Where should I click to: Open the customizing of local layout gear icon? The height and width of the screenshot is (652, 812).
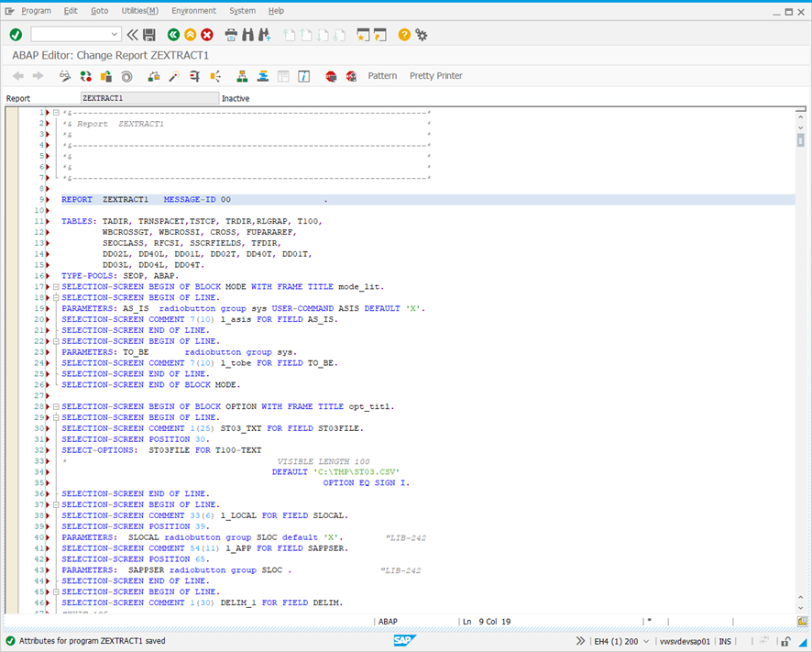click(421, 34)
